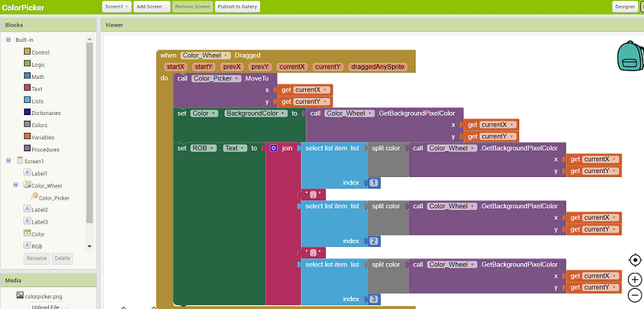Select the first split color block
The image size is (644, 309).
(x=387, y=159)
